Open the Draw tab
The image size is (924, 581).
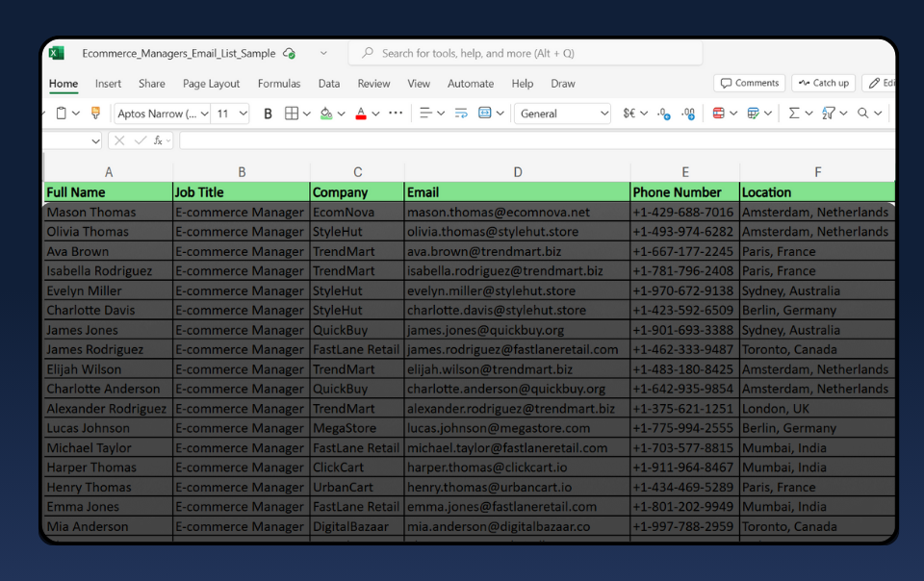point(563,84)
